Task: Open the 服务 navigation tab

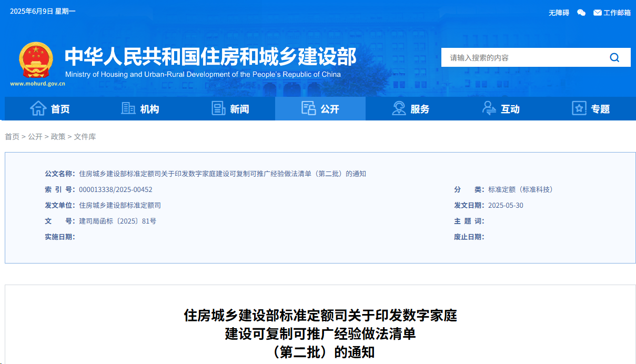Action: 410,109
